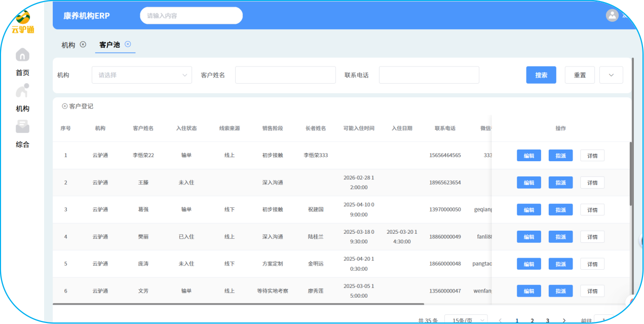This screenshot has width=644, height=324.
Task: Click the 方案定制 stage cell
Action: [x=273, y=264]
